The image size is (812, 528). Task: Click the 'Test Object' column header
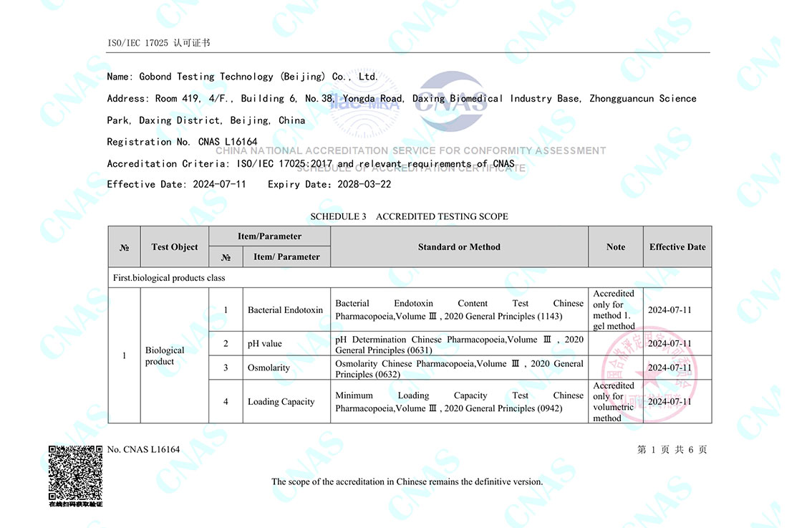tap(175, 247)
